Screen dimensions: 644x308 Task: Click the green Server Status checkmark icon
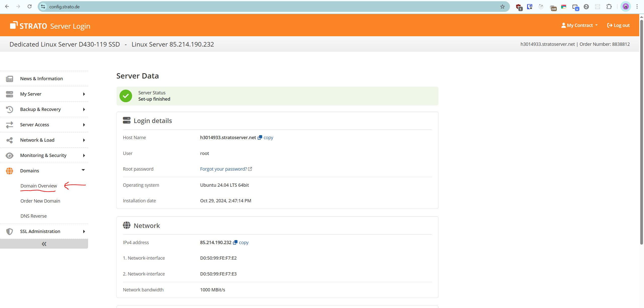126,96
